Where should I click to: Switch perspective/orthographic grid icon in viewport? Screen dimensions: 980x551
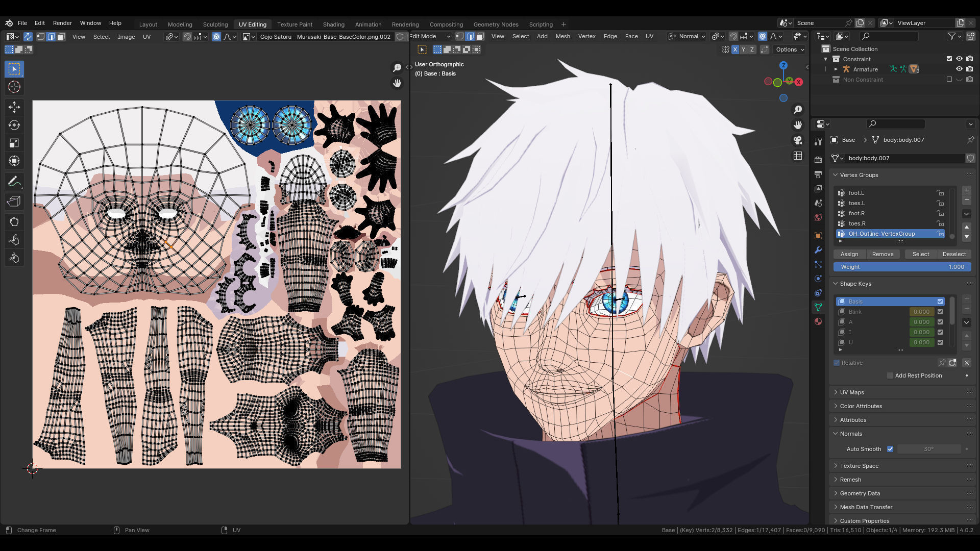tap(798, 156)
